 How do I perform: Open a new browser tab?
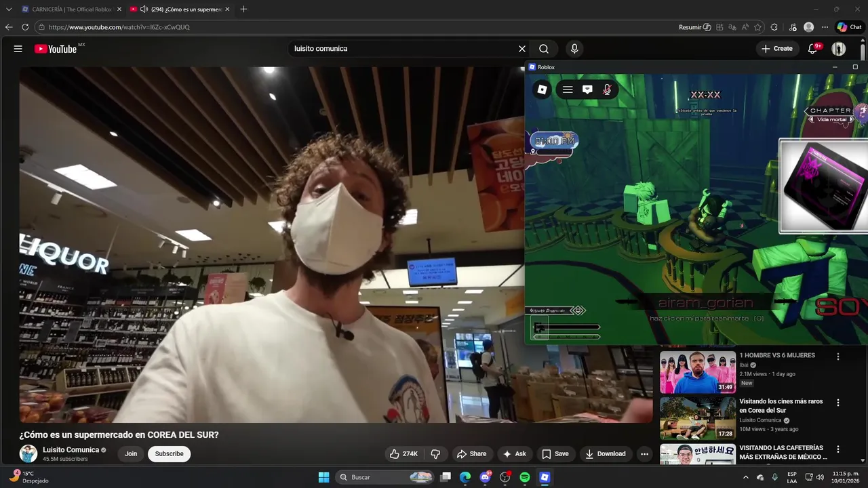243,9
